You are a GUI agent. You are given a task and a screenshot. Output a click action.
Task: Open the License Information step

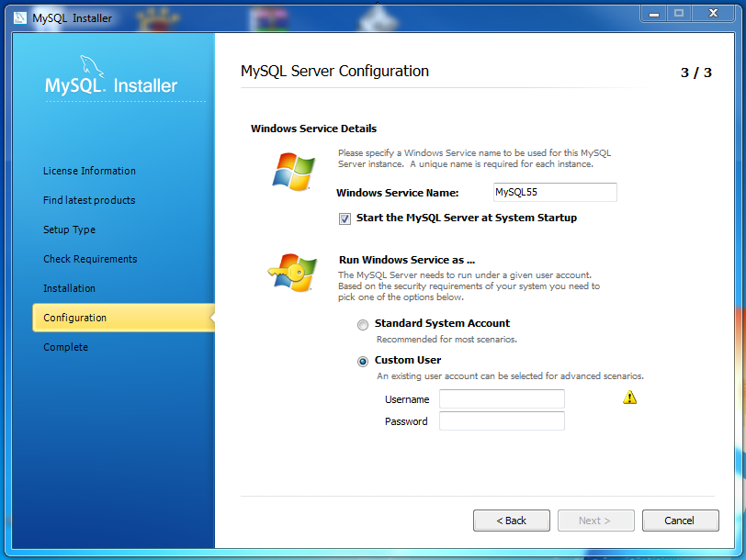pyautogui.click(x=89, y=171)
